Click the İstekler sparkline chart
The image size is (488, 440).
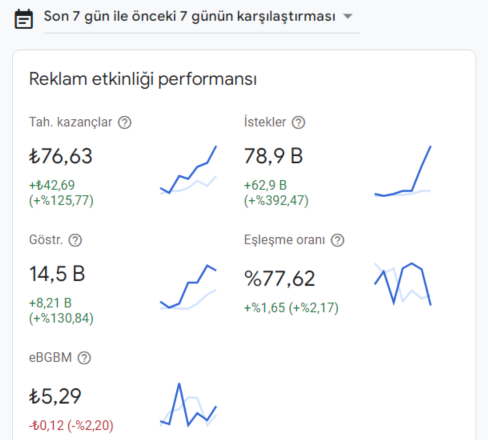(403, 171)
